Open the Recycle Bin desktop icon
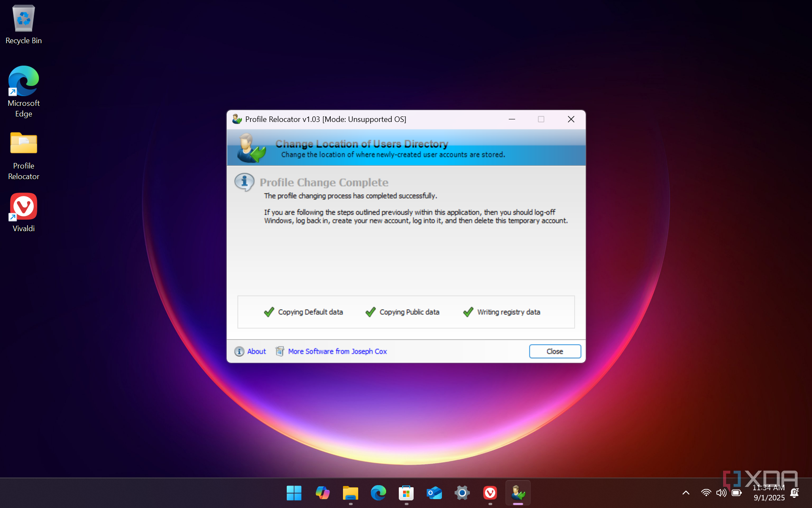 coord(24,25)
